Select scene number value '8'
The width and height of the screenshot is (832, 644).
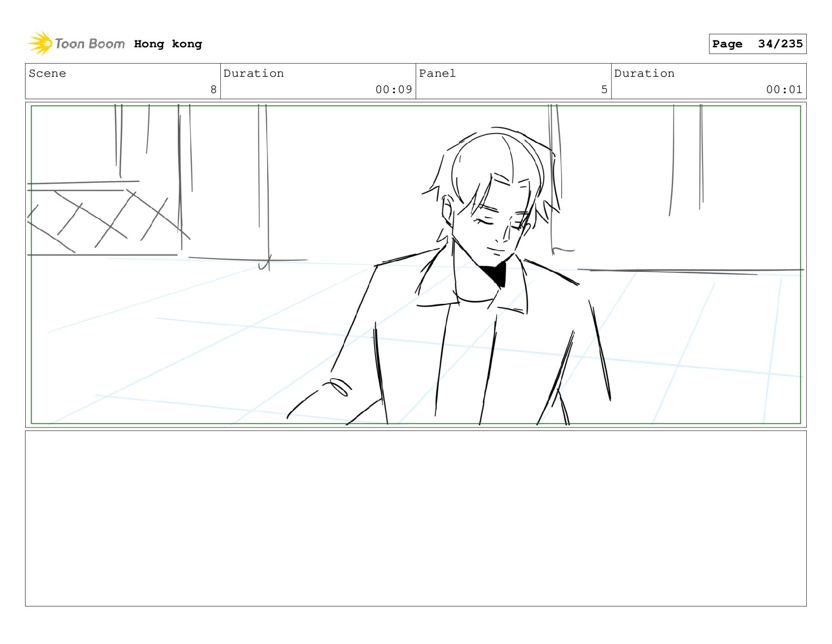pos(214,90)
